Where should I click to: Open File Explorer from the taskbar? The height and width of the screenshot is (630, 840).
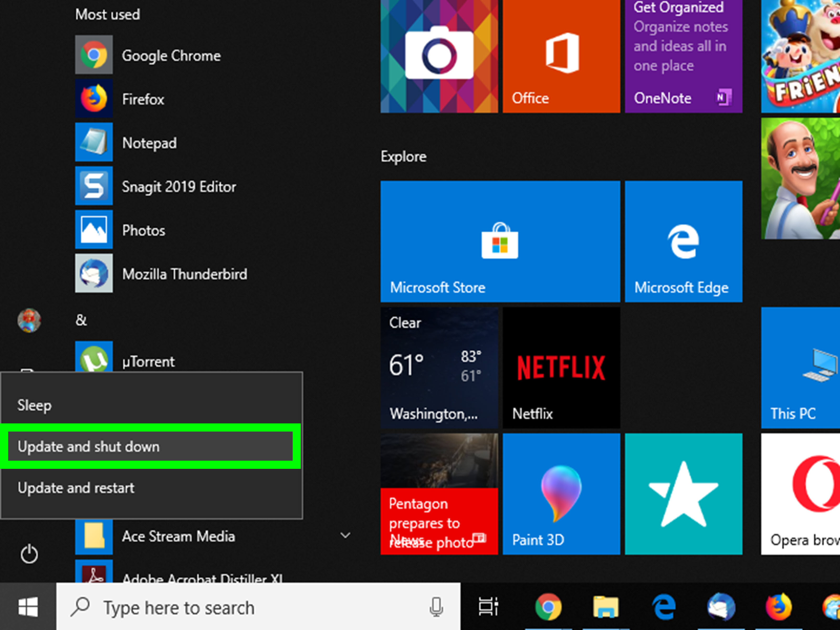pyautogui.click(x=606, y=607)
